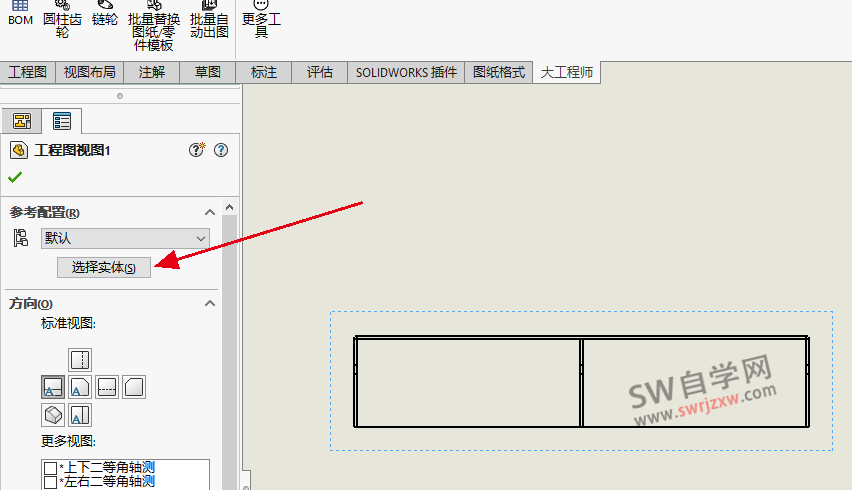Open 批量替换图纸/零件模板 tool
Viewport: 852px width, 490px height.
click(154, 26)
